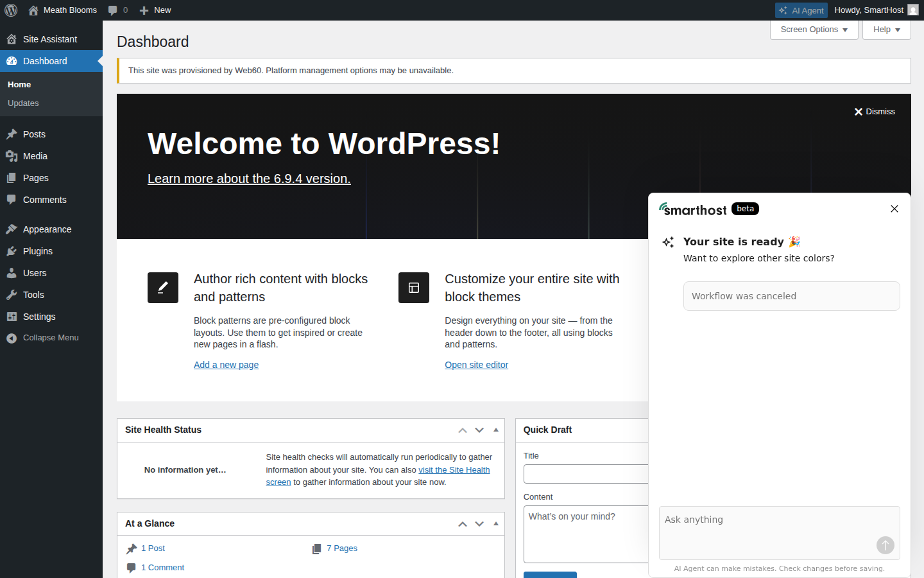Click the AI Agent sparkle icon
924x578 pixels.
[785, 10]
